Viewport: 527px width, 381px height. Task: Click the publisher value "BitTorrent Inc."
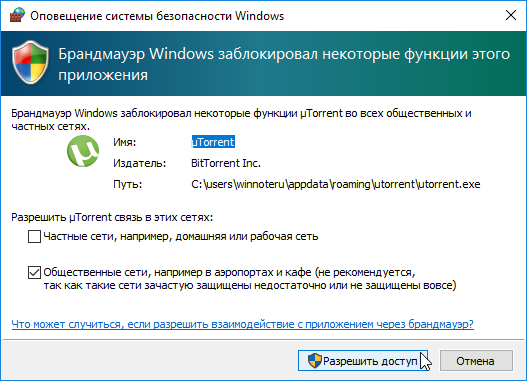pyautogui.click(x=226, y=163)
